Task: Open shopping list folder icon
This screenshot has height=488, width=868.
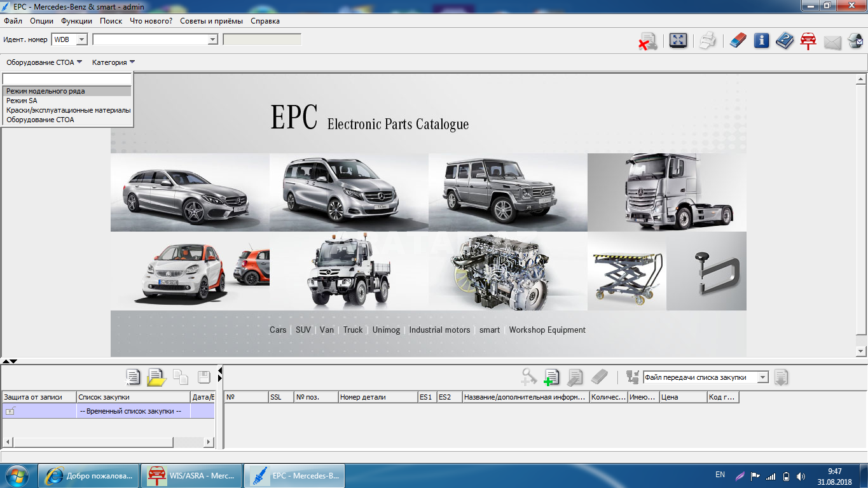Action: pos(156,377)
